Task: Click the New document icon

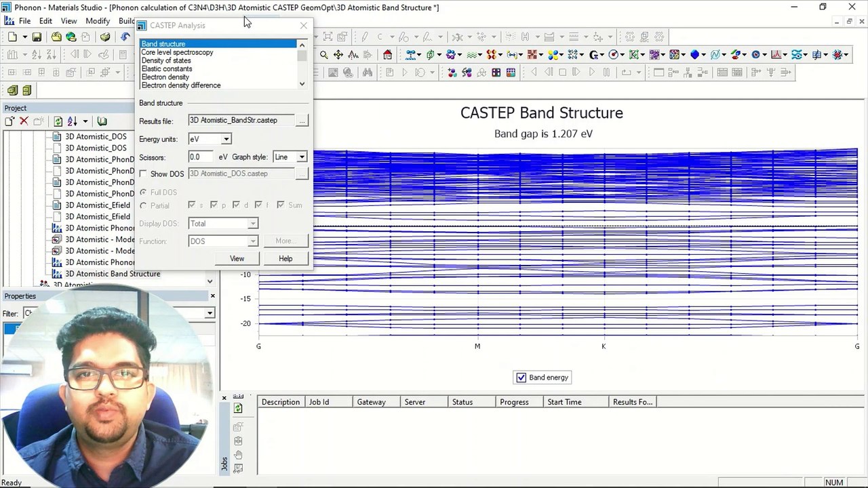Action: 12,37
